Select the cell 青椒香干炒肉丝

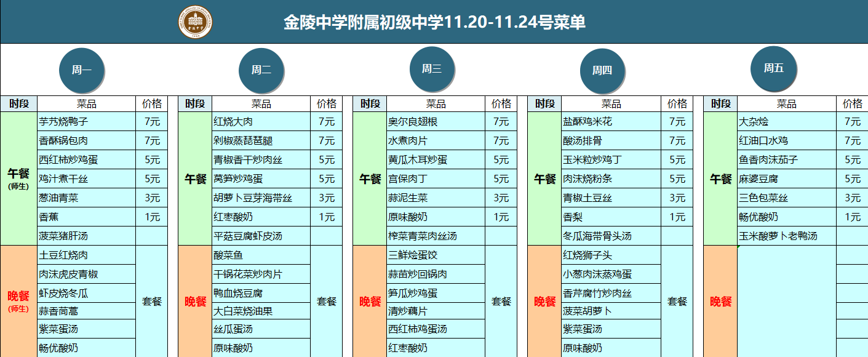[261, 160]
